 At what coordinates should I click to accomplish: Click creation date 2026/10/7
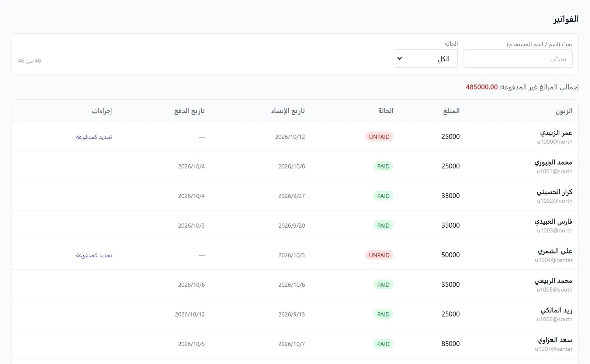tap(292, 344)
